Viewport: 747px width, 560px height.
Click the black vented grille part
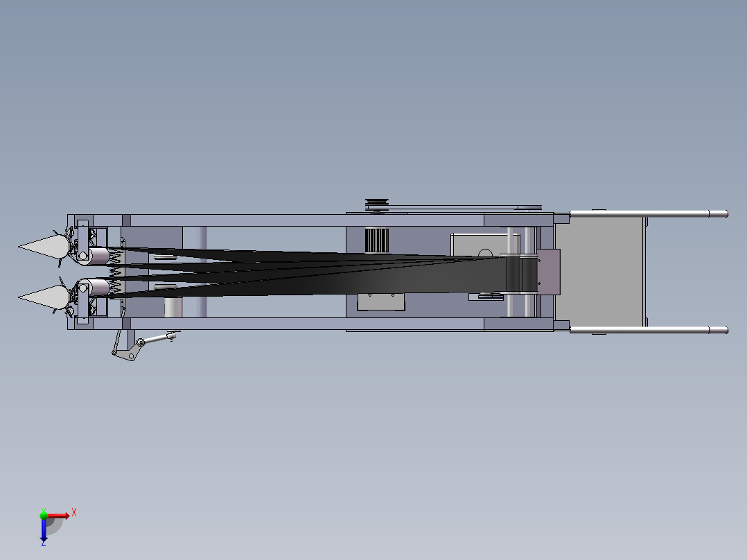point(377,240)
